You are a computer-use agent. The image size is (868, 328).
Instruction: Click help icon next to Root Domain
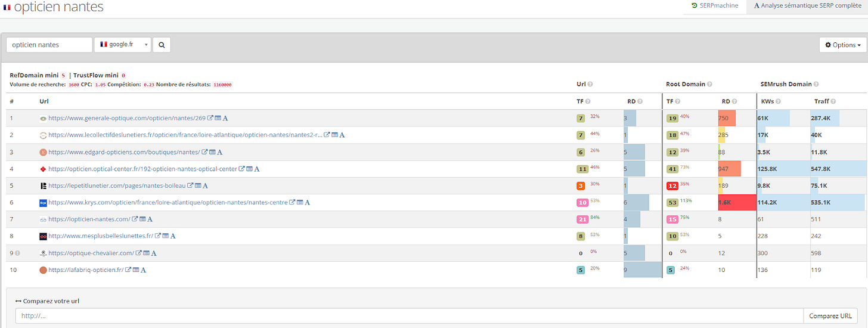tap(709, 84)
